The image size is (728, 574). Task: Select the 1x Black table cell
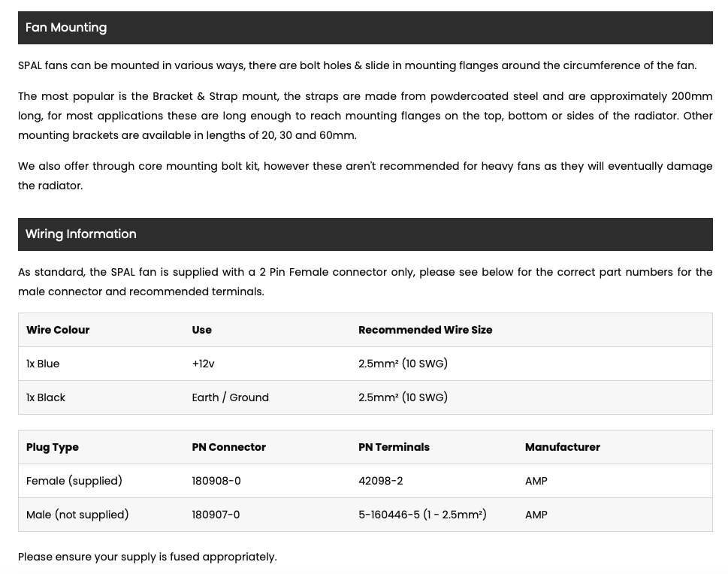[x=46, y=397]
